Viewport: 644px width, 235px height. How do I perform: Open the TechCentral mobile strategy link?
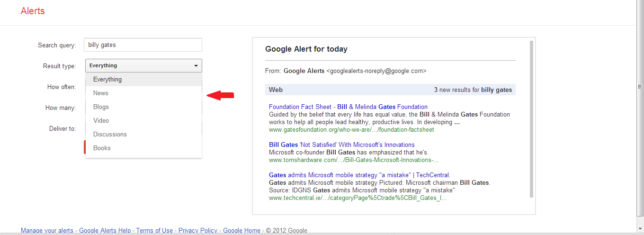pos(359,175)
